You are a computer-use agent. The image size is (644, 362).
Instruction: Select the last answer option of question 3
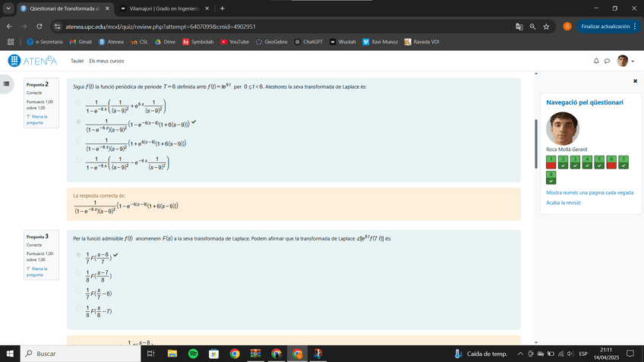tap(77, 309)
